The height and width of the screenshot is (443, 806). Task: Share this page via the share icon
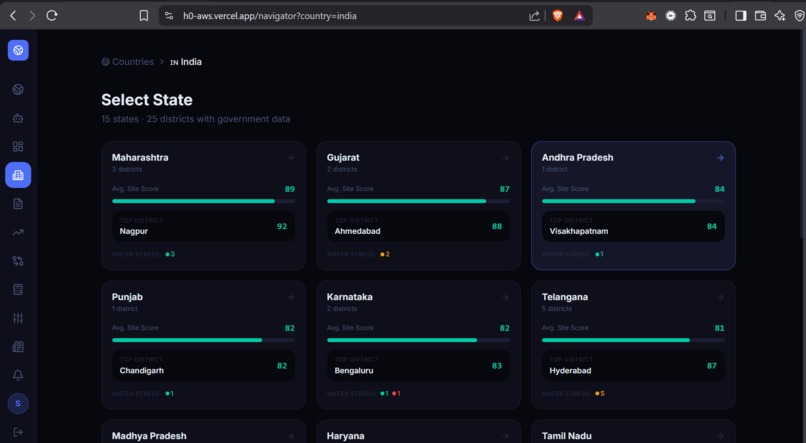[535, 16]
